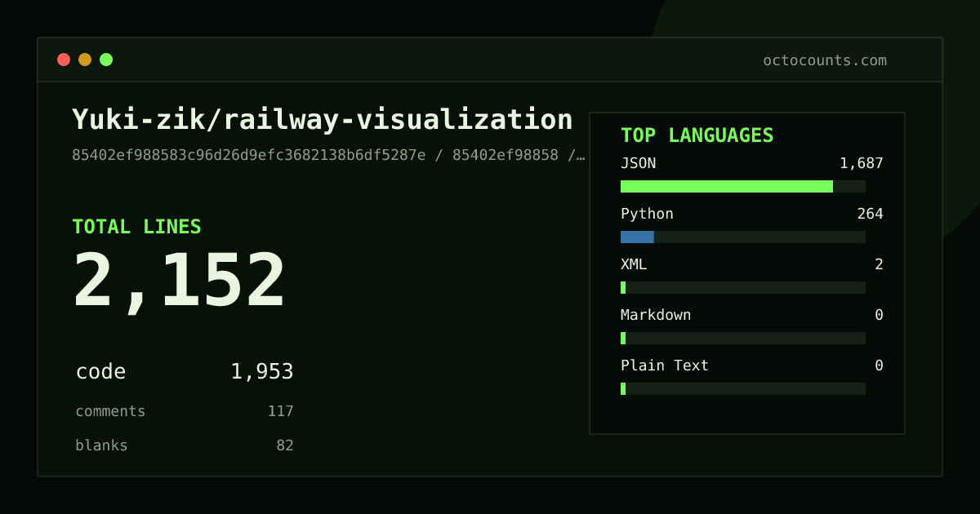This screenshot has width=980, height=514.
Task: Click the 2,152 total lines number
Action: click(x=180, y=281)
